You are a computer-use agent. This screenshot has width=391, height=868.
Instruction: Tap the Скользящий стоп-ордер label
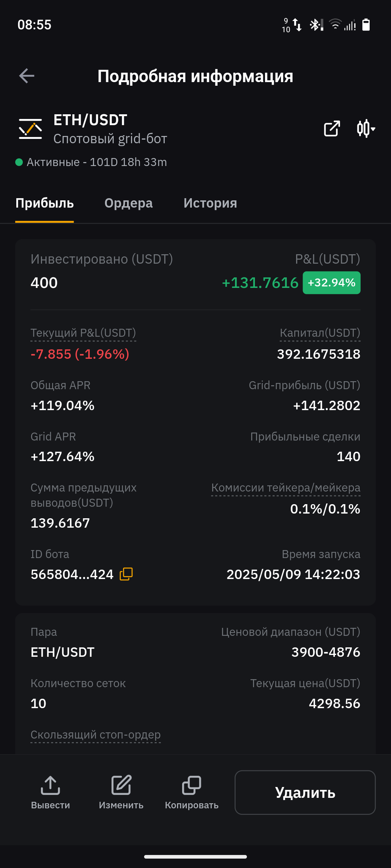coord(96,735)
